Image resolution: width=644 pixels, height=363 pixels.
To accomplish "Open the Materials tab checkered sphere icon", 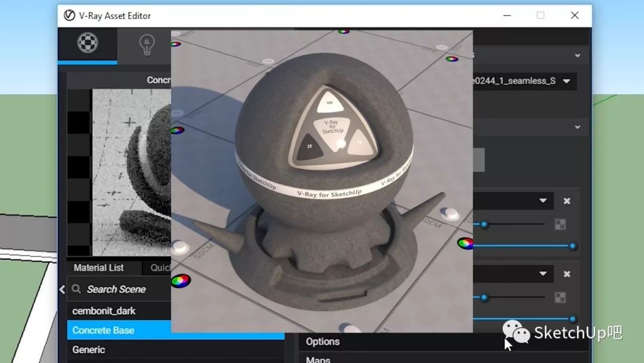I will pos(88,43).
